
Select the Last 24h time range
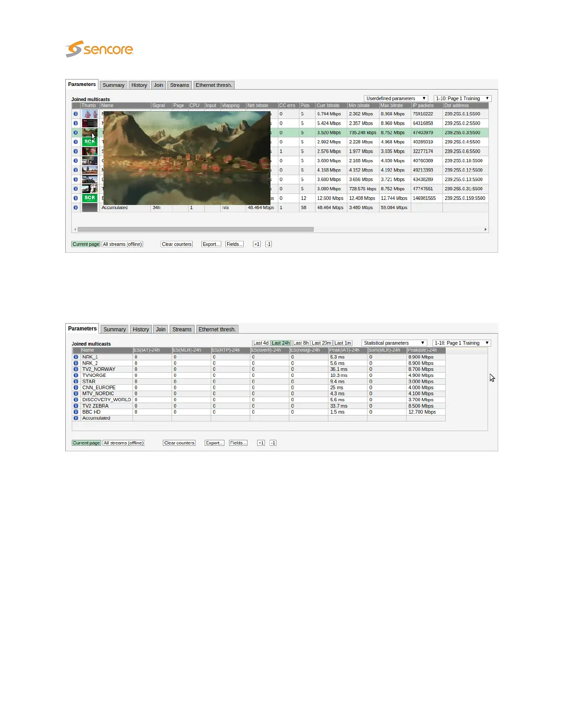pos(281,343)
